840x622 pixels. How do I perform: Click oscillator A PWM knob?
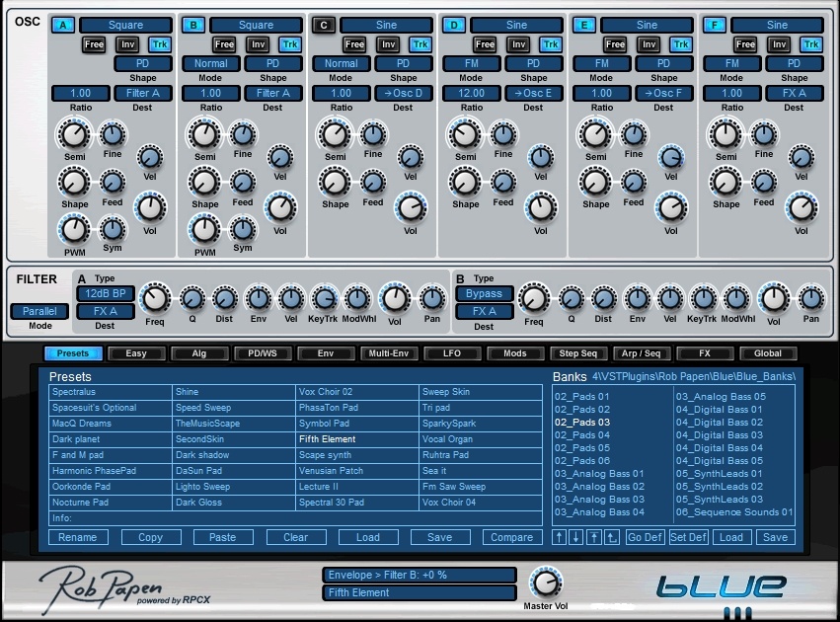coord(74,229)
